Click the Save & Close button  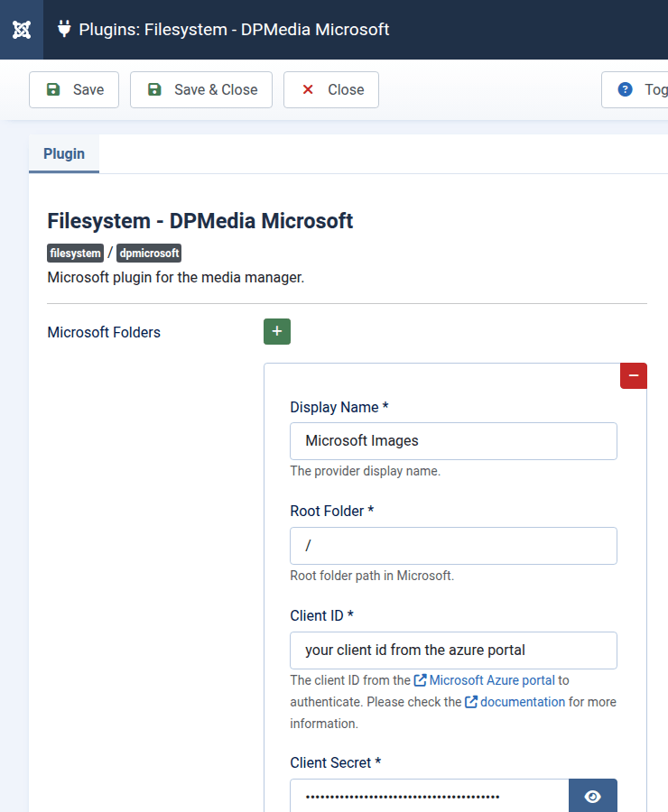(x=201, y=89)
